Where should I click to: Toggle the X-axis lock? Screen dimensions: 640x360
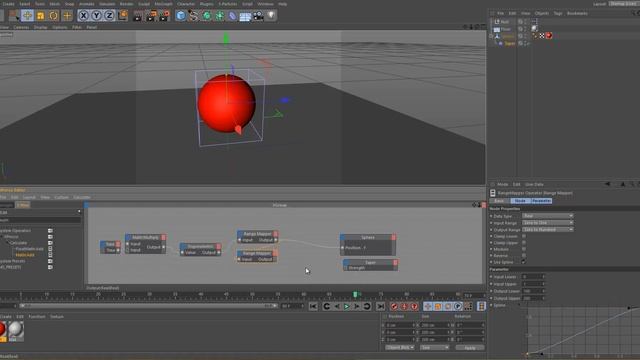pos(83,16)
